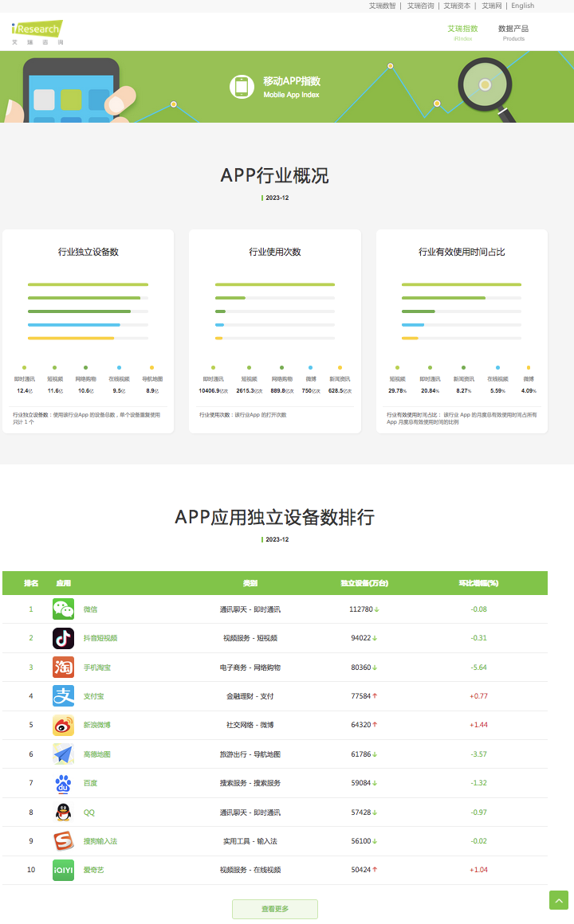Click the Alipay app icon
The height and width of the screenshot is (924, 574).
click(63, 696)
